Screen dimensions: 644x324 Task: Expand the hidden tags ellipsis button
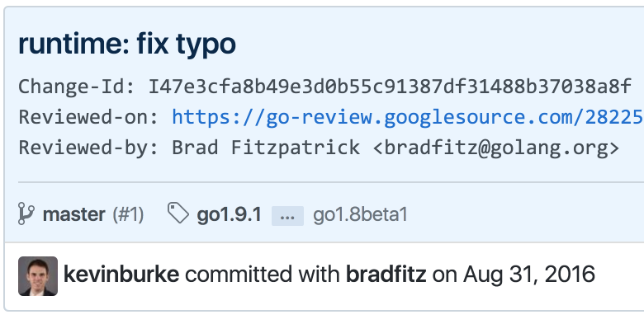tap(287, 216)
